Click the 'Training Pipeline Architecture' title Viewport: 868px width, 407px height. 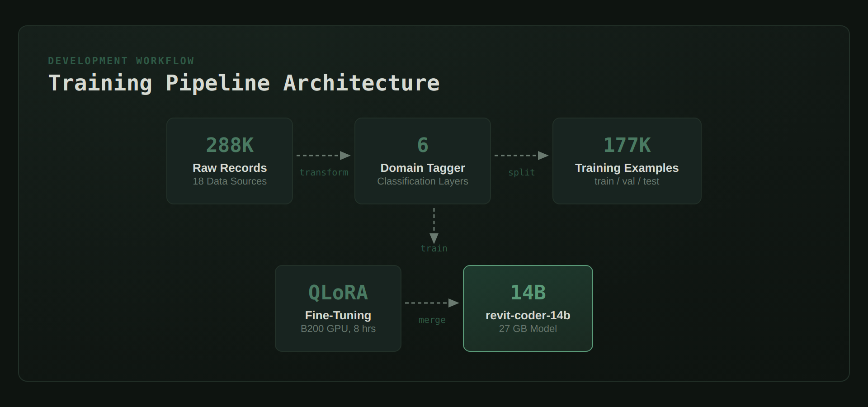pos(244,83)
